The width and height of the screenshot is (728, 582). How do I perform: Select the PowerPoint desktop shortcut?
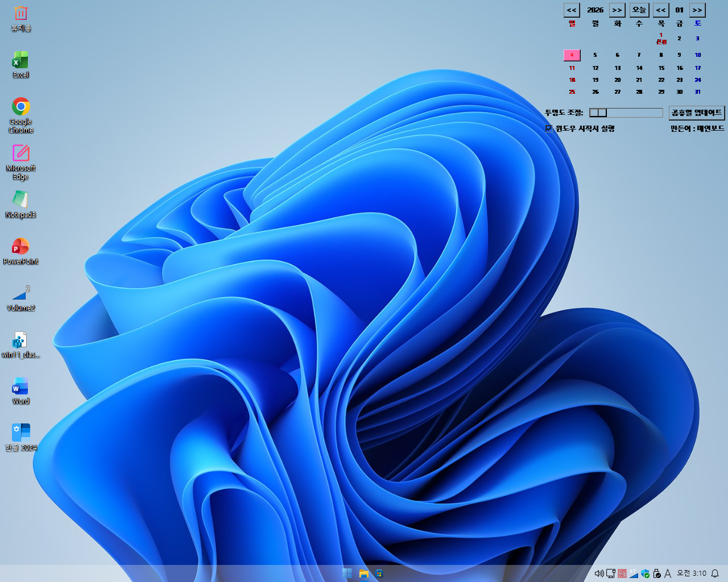pyautogui.click(x=21, y=251)
